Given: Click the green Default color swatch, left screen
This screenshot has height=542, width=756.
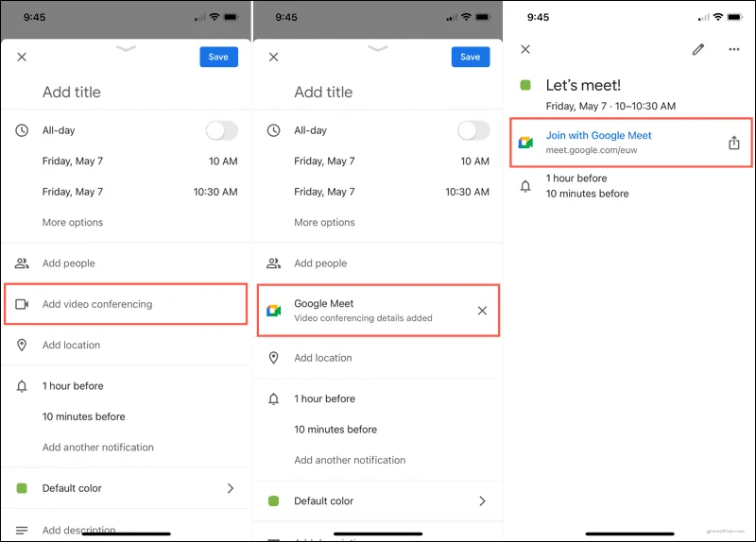Looking at the screenshot, I should (22, 488).
